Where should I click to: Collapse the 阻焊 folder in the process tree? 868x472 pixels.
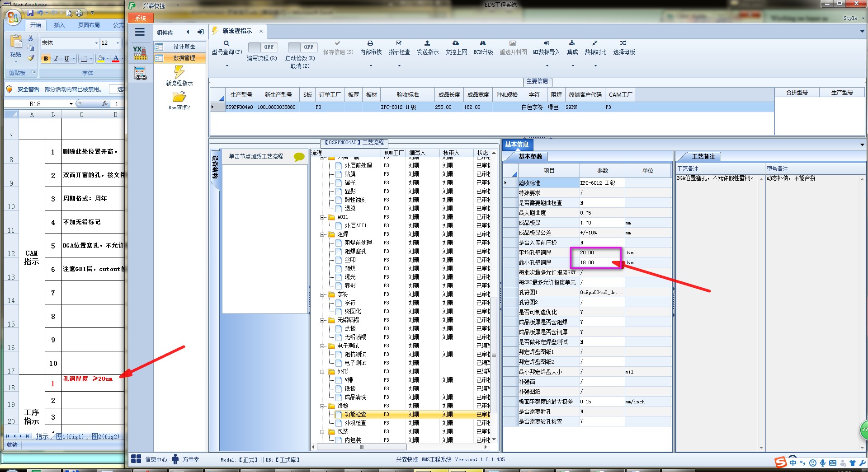(323, 234)
